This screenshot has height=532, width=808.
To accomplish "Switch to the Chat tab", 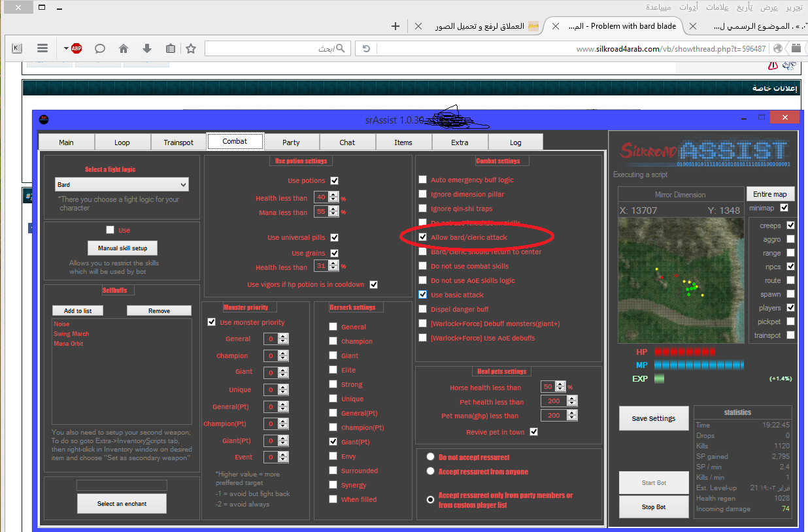I will pyautogui.click(x=347, y=142).
